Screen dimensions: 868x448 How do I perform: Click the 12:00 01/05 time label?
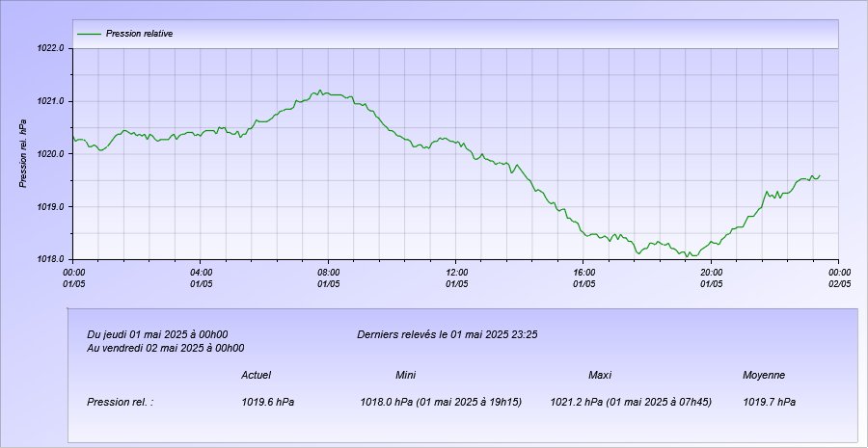(456, 277)
